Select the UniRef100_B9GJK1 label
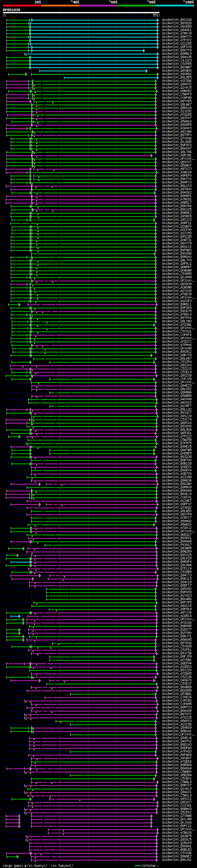Screen dimensions: 197x868 [177, 860]
